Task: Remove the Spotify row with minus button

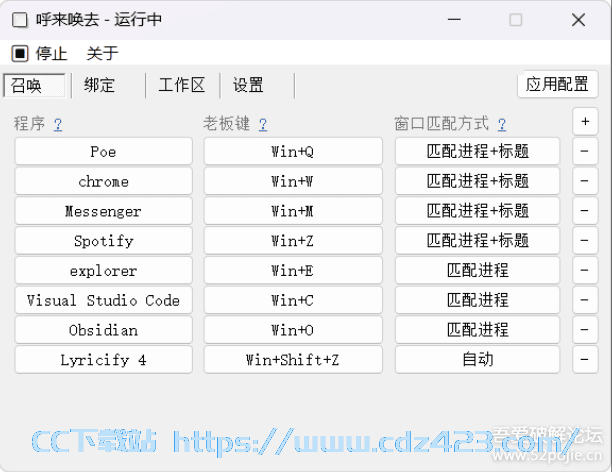Action: (585, 240)
